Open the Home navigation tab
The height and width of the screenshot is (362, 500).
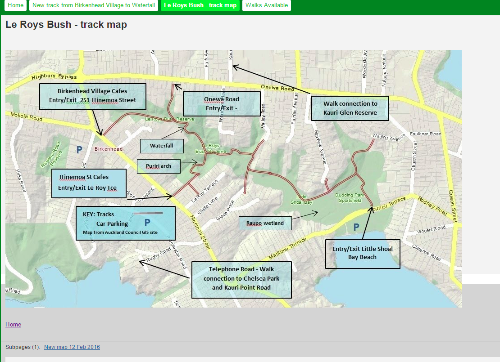pos(15,5)
